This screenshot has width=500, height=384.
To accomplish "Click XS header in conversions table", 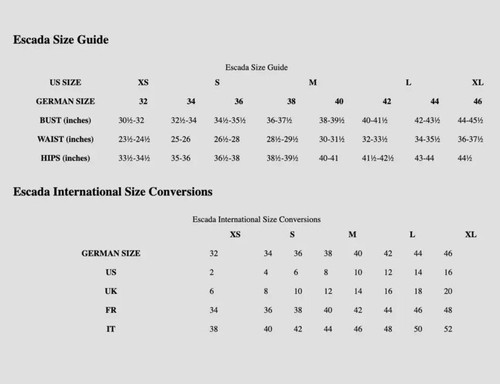I will click(235, 235).
